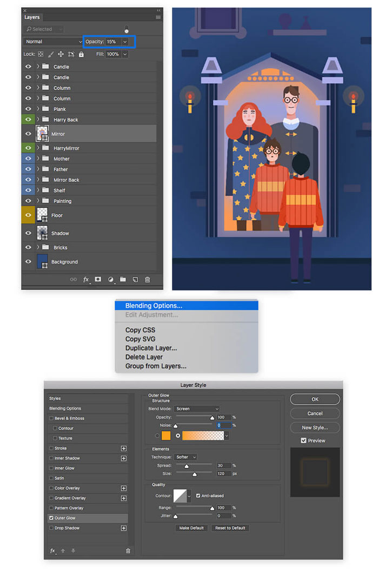Enable the Stroke checkbox

tap(51, 449)
